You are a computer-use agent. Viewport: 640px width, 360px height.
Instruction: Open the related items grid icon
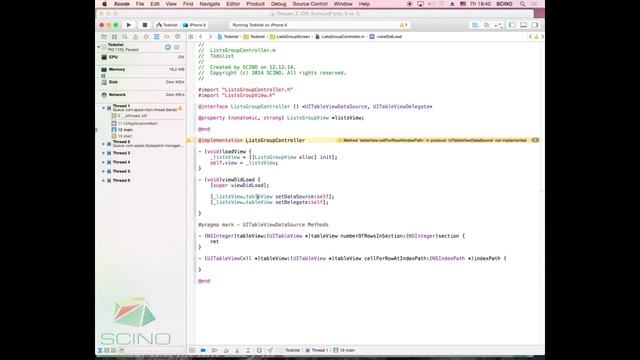(191, 37)
